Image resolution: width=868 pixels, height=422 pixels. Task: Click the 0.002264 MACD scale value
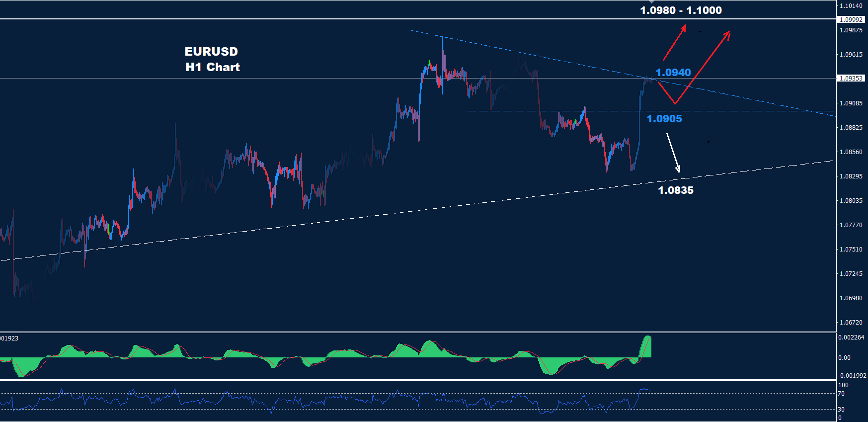click(x=851, y=338)
